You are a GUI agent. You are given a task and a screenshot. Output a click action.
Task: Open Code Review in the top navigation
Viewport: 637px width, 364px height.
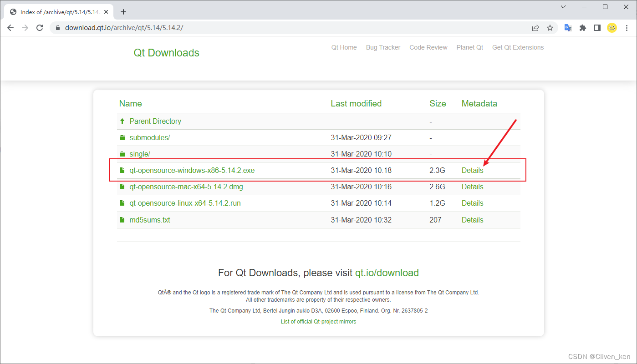[428, 47]
